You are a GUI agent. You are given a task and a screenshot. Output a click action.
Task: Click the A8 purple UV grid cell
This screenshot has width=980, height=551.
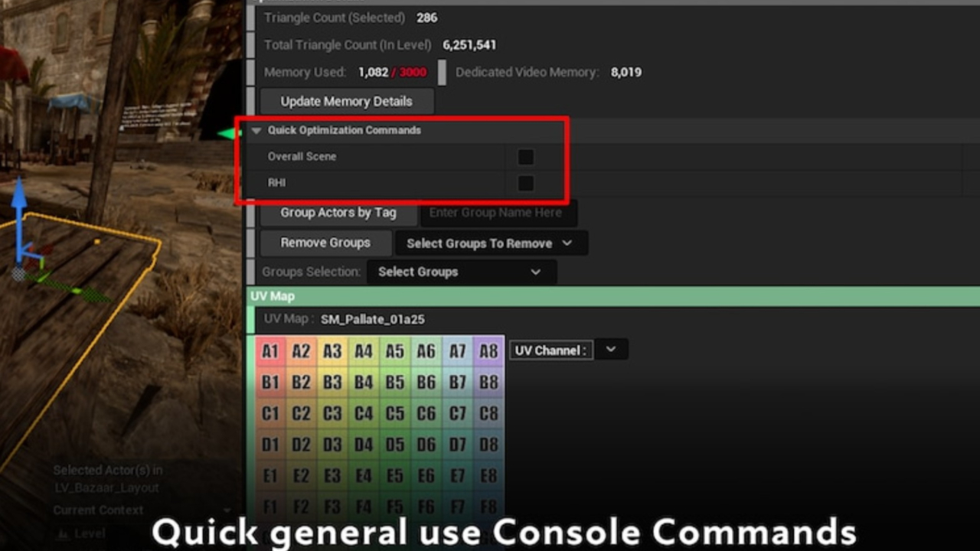click(488, 351)
